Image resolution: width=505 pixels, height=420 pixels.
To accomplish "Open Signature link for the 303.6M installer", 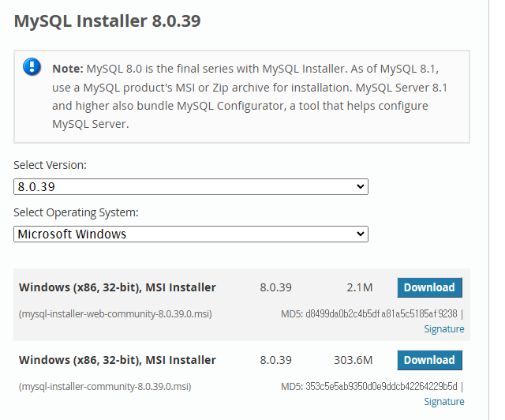I will click(x=444, y=402).
